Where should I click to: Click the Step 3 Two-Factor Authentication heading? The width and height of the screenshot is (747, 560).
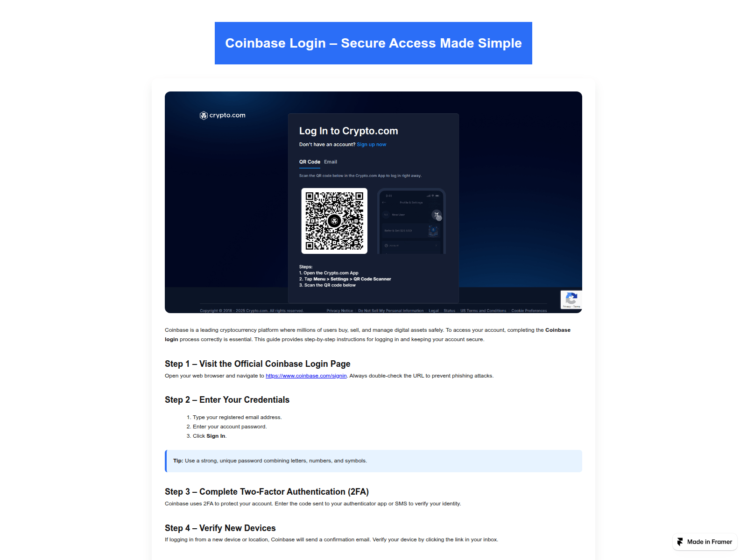[267, 492]
